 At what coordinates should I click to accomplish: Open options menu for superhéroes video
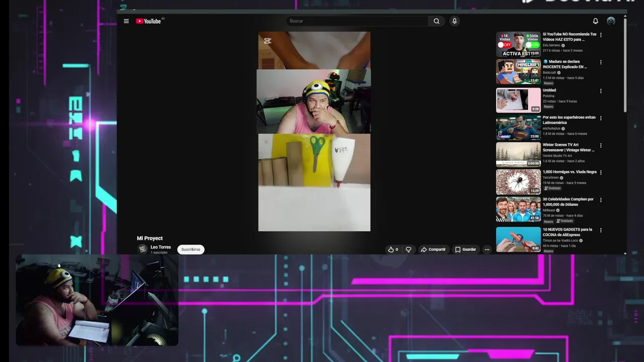click(601, 118)
